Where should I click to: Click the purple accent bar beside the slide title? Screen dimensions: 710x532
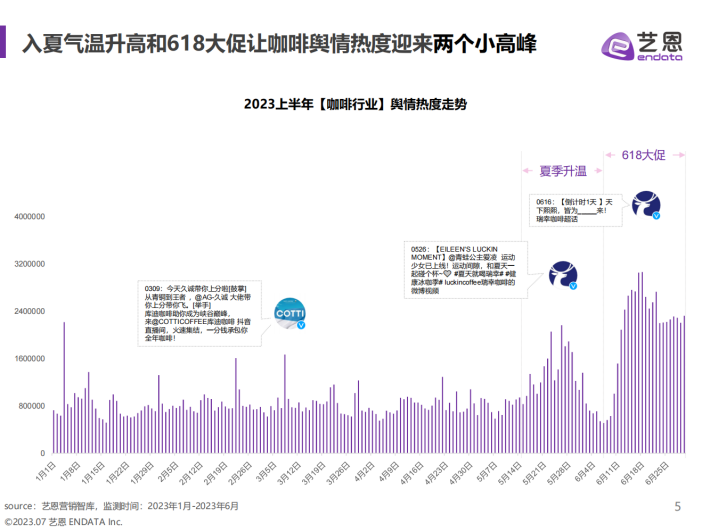(7, 43)
